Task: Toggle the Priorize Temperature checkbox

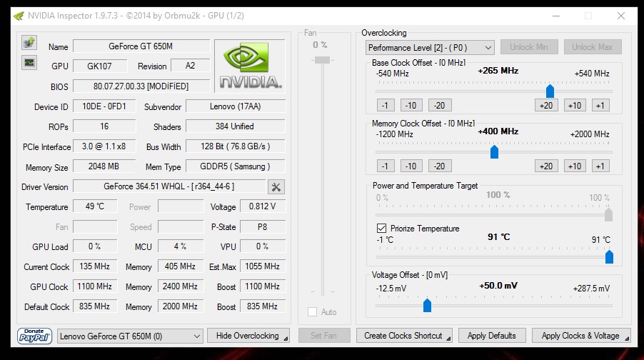Action: [x=381, y=228]
